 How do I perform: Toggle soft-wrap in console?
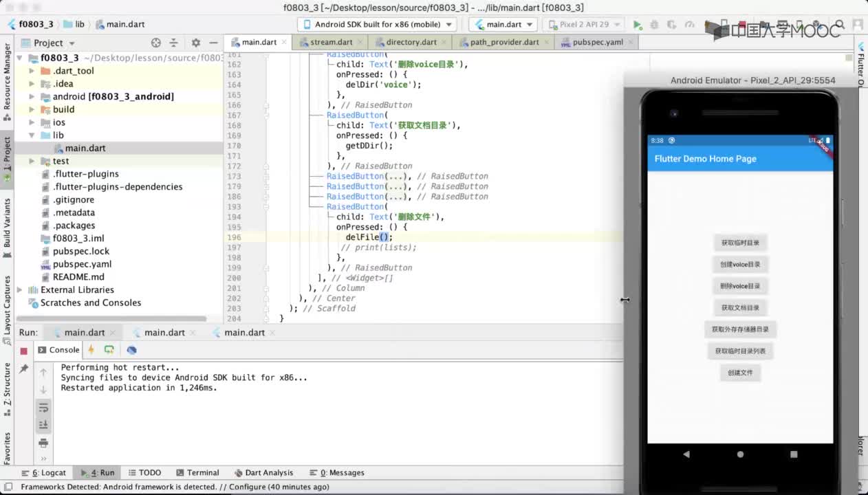tap(43, 408)
